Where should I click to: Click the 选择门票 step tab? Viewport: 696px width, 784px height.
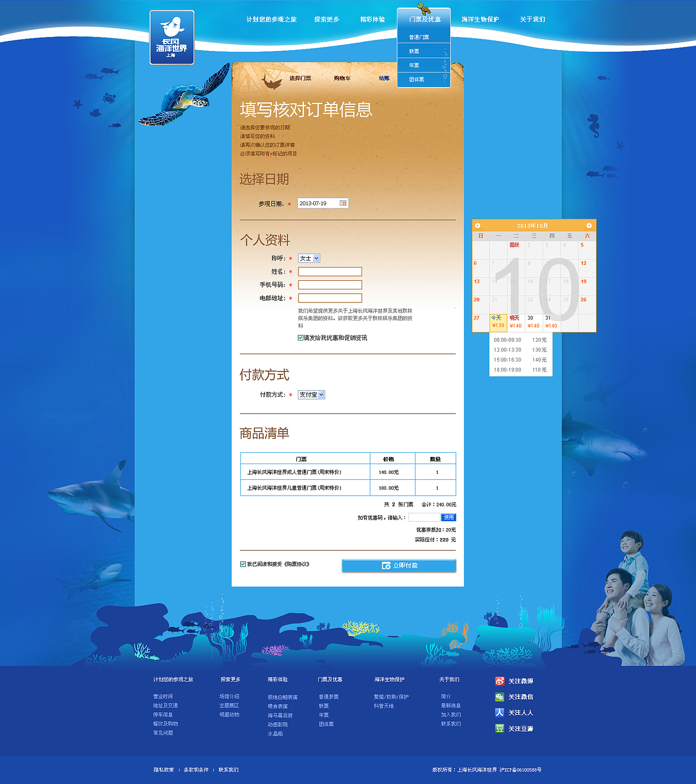300,78
